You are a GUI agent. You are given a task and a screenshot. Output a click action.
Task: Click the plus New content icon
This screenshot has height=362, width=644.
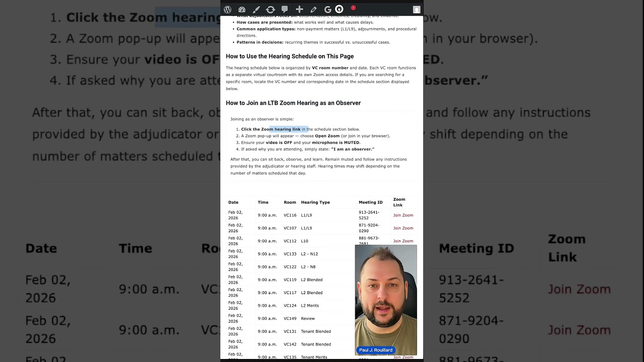click(299, 10)
